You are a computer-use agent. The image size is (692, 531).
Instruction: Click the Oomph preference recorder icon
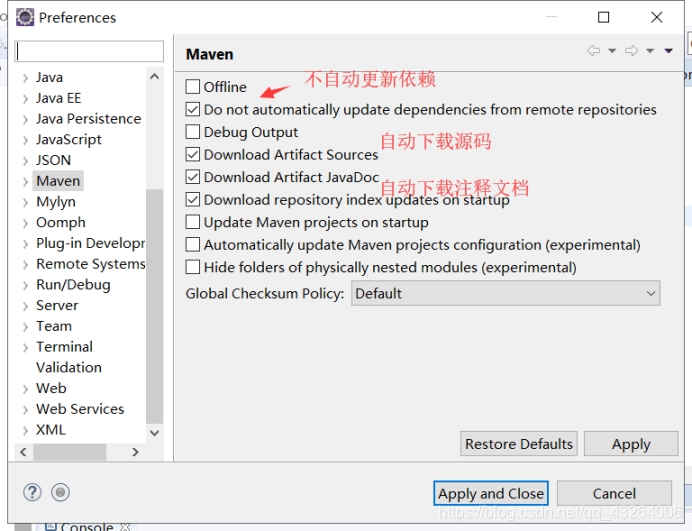[60, 492]
